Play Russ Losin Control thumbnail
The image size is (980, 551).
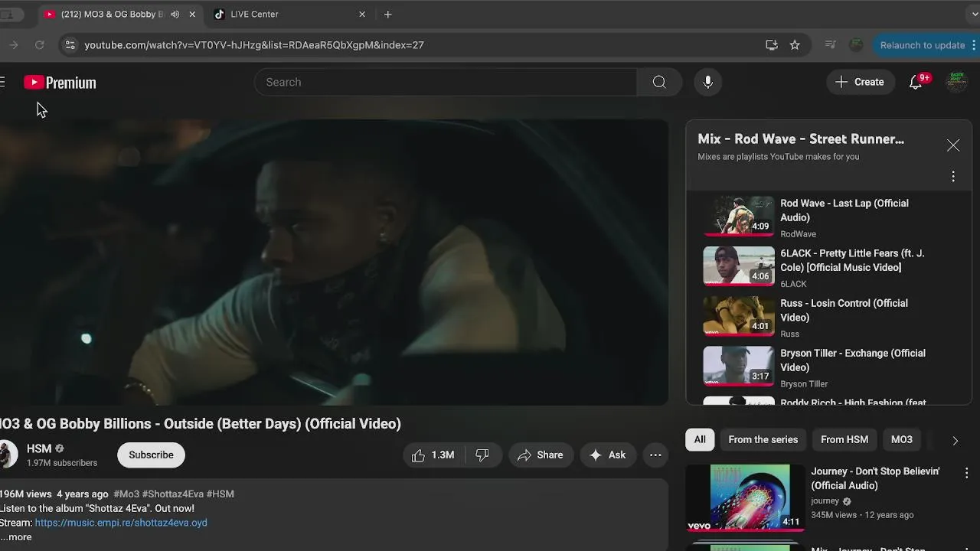pyautogui.click(x=739, y=316)
